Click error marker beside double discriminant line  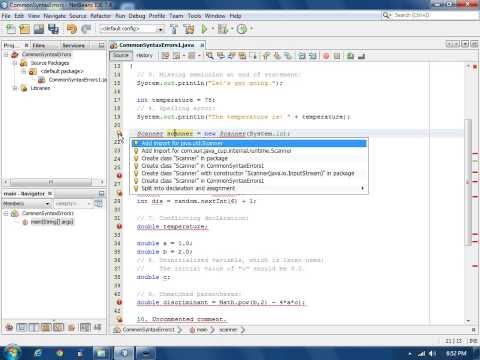(x=119, y=302)
